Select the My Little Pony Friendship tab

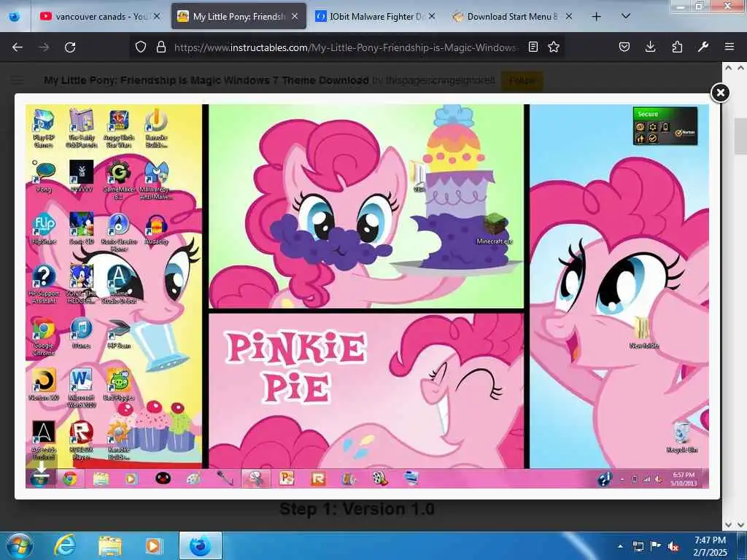(x=239, y=16)
